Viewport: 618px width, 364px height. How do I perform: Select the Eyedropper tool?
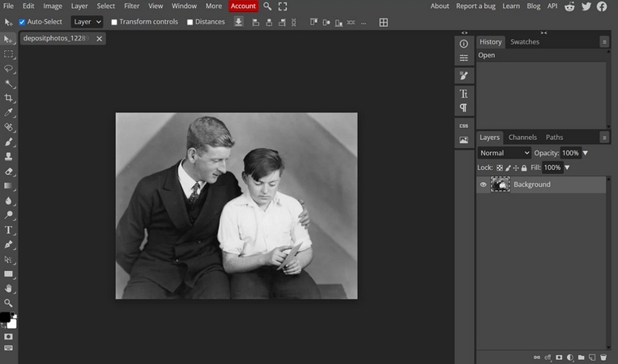[8, 112]
